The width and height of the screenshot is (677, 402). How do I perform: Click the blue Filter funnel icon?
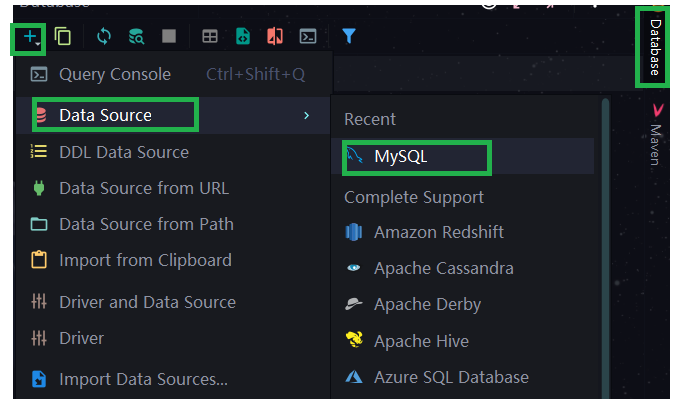coord(349,36)
